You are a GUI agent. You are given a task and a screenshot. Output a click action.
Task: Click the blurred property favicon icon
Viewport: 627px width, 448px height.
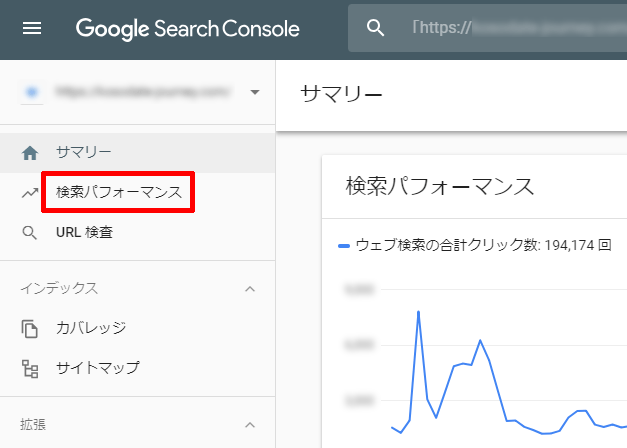click(x=32, y=92)
